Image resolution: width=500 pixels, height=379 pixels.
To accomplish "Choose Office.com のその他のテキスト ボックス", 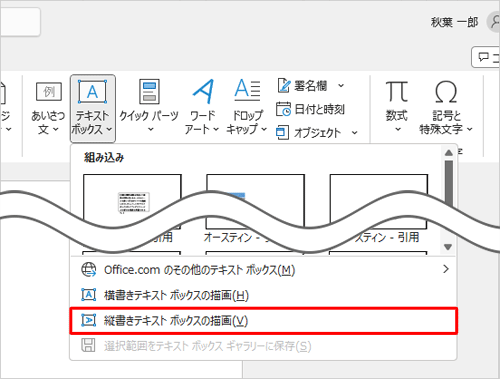I will coord(264,270).
